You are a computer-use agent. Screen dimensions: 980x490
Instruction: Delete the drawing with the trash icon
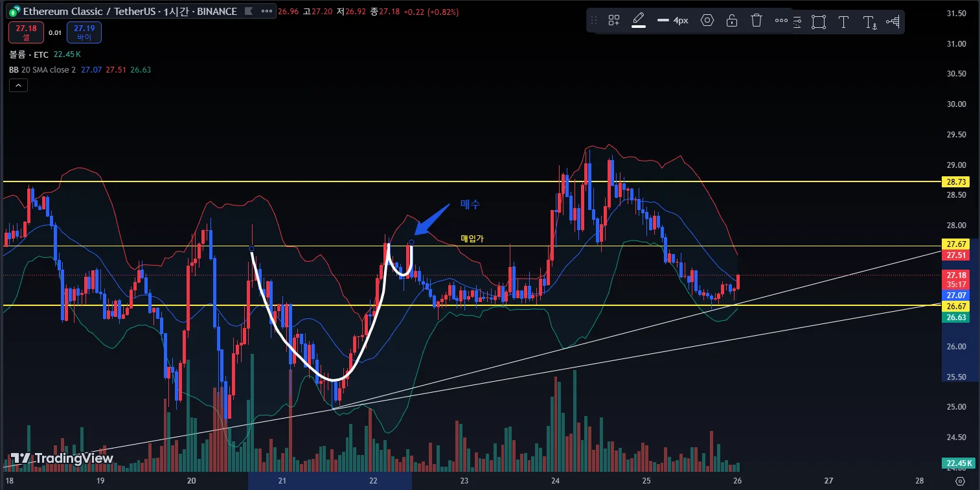pos(757,21)
